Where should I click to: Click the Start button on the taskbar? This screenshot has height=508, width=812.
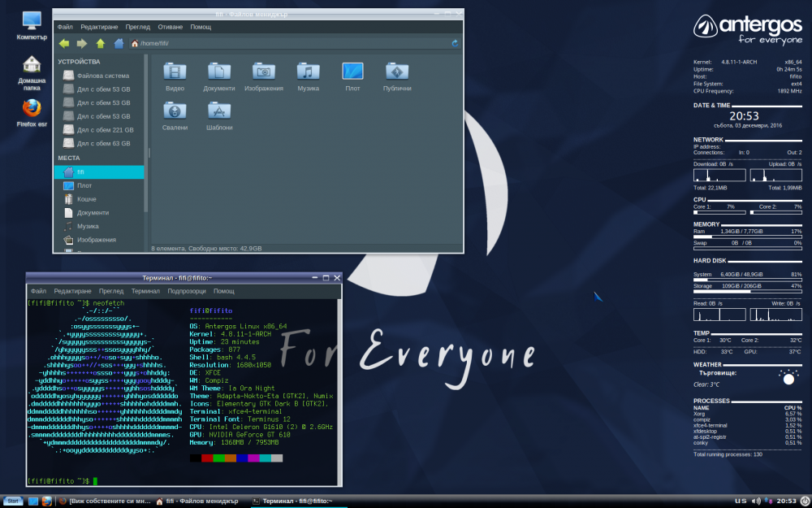(14, 501)
